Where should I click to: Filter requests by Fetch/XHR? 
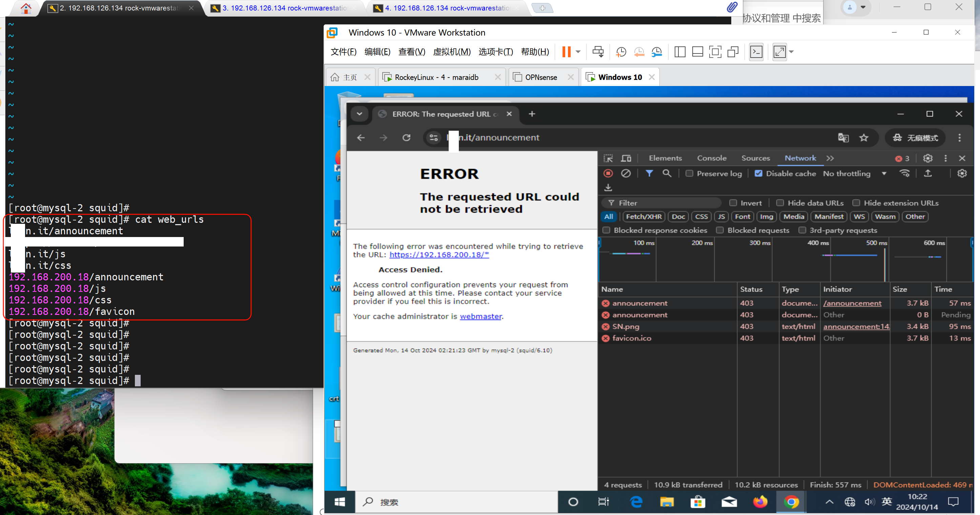644,217
